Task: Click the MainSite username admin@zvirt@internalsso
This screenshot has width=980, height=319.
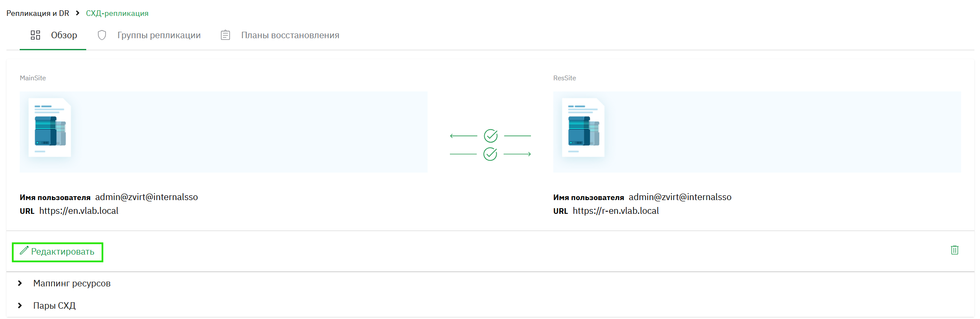Action: pyautogui.click(x=147, y=197)
